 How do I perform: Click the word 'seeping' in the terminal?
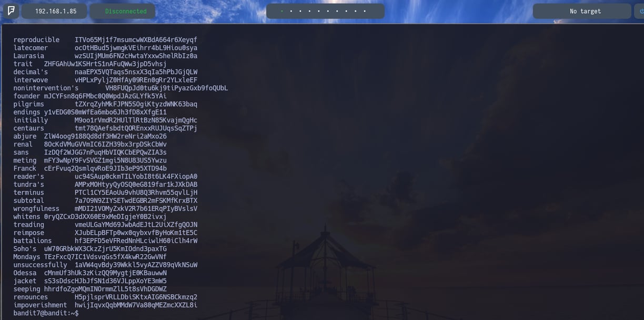point(27,290)
